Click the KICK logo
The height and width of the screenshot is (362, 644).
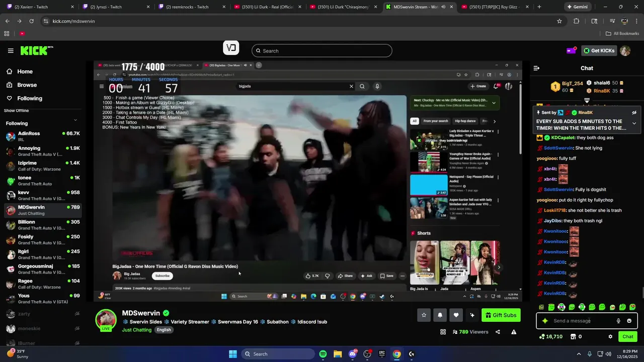point(36,50)
